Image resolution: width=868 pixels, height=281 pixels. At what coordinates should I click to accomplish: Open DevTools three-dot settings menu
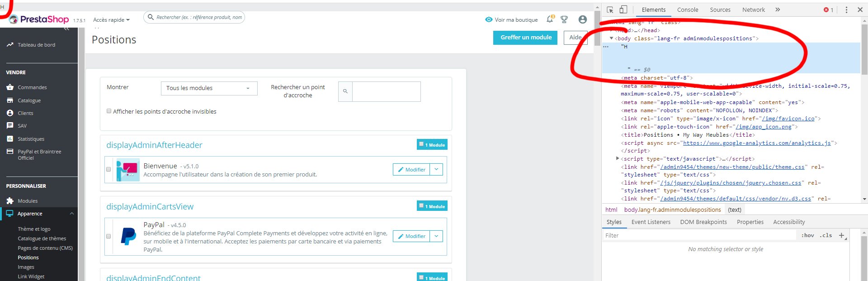tap(847, 10)
